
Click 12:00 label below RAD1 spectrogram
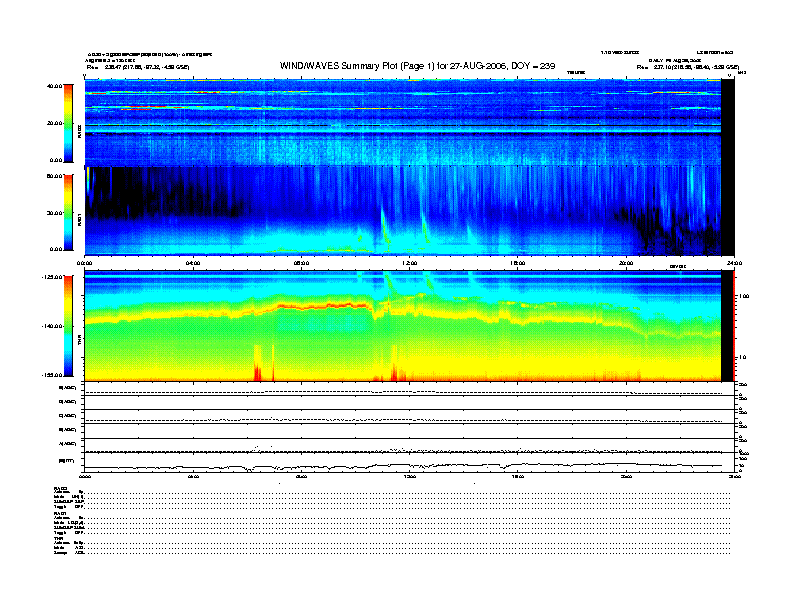pyautogui.click(x=409, y=263)
